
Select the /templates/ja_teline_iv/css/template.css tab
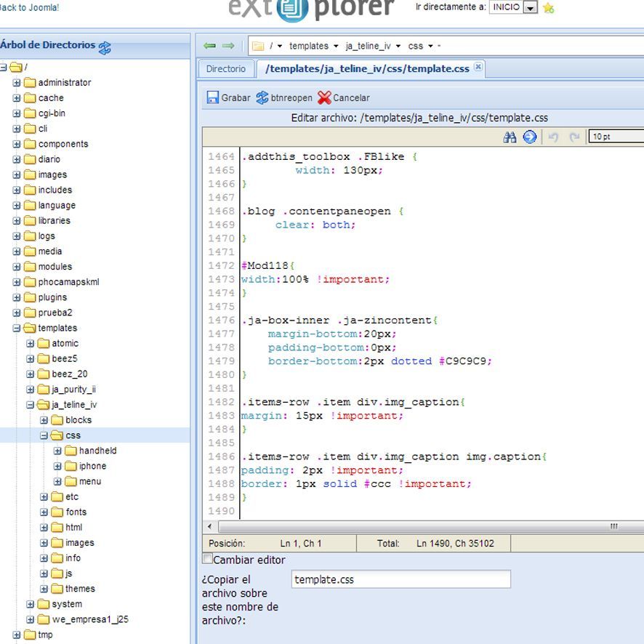(367, 68)
